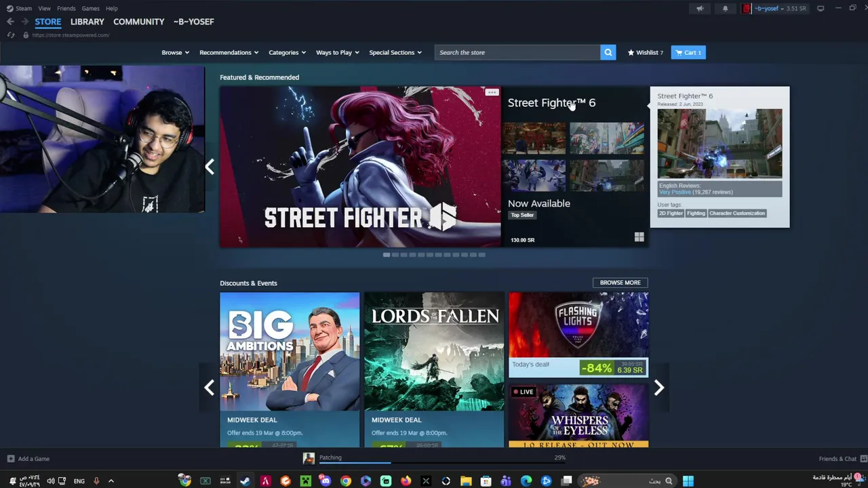Viewport: 868px width, 488px height.
Task: Expand the Browse dropdown menu
Action: tap(175, 52)
